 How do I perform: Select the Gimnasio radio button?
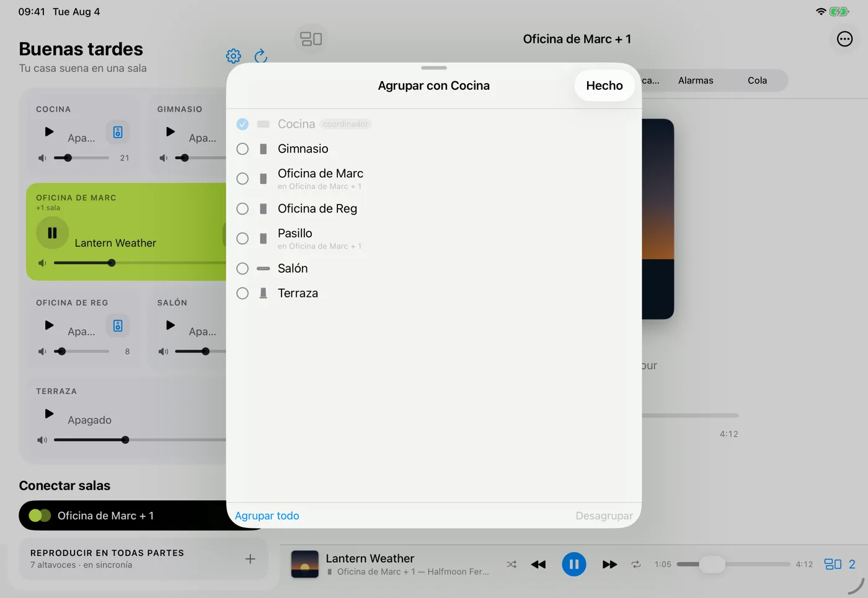tap(242, 149)
